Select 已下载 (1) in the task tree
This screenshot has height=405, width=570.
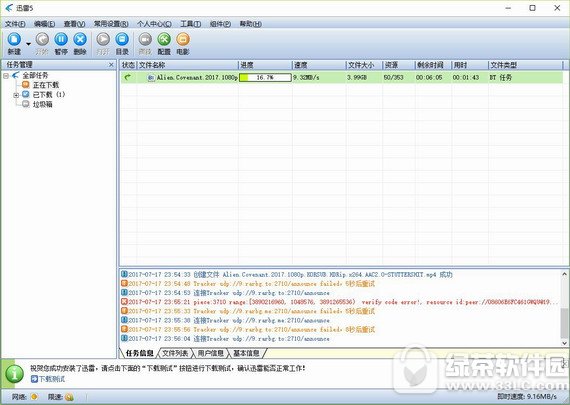pyautogui.click(x=49, y=95)
